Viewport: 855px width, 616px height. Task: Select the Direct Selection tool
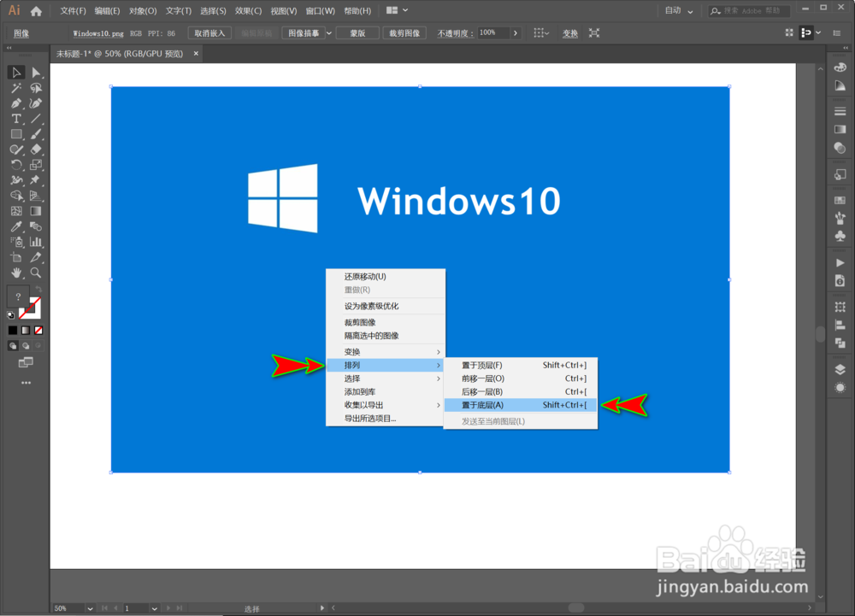coord(36,73)
